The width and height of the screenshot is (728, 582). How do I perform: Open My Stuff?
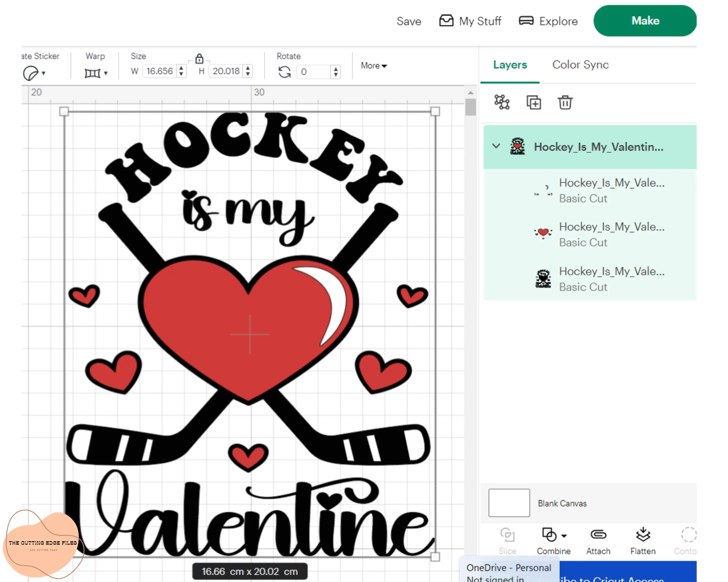470,21
